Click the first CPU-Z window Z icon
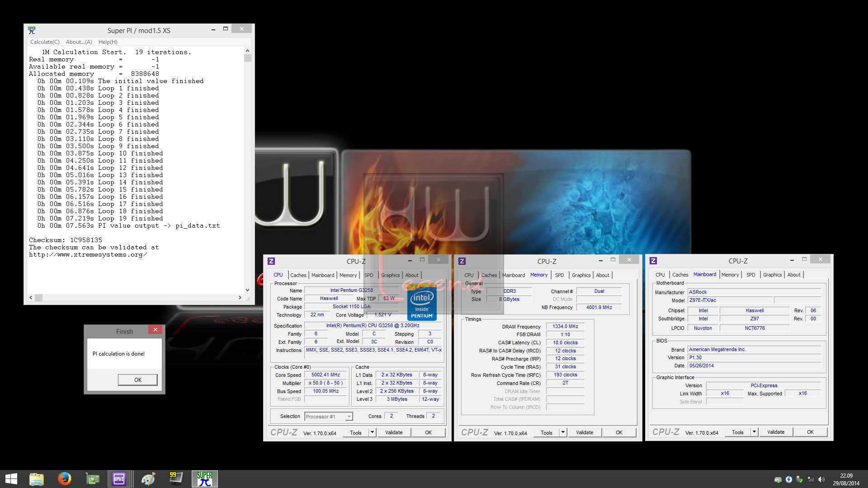Screen dimensions: 868x488 point(271,261)
